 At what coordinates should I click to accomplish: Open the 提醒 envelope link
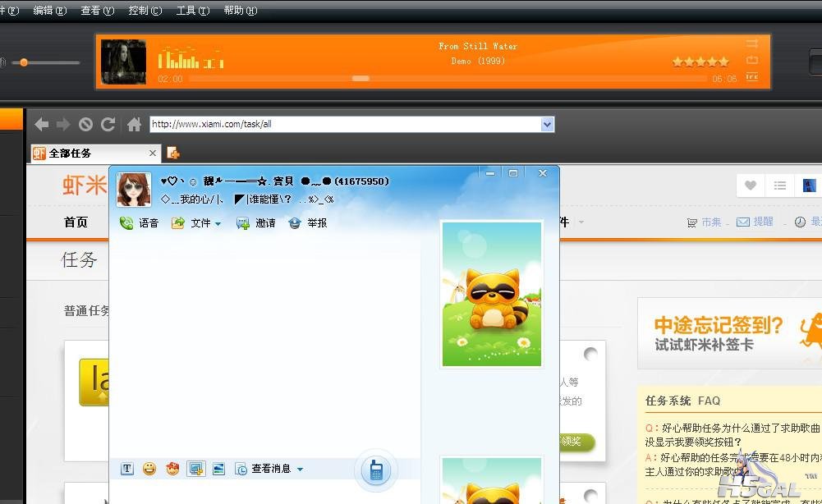pyautogui.click(x=755, y=222)
